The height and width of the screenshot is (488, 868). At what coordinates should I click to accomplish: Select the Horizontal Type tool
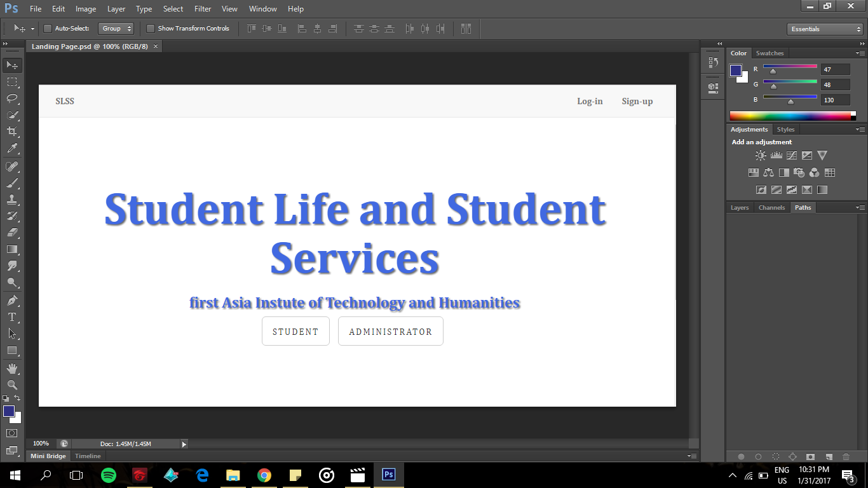[12, 316]
